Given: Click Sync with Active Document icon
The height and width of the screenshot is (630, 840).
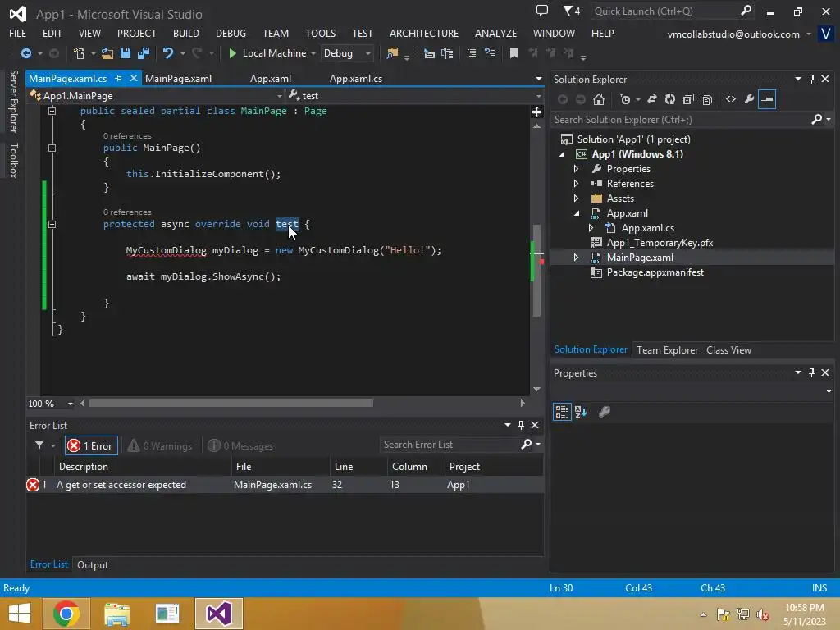Looking at the screenshot, I should (x=652, y=99).
